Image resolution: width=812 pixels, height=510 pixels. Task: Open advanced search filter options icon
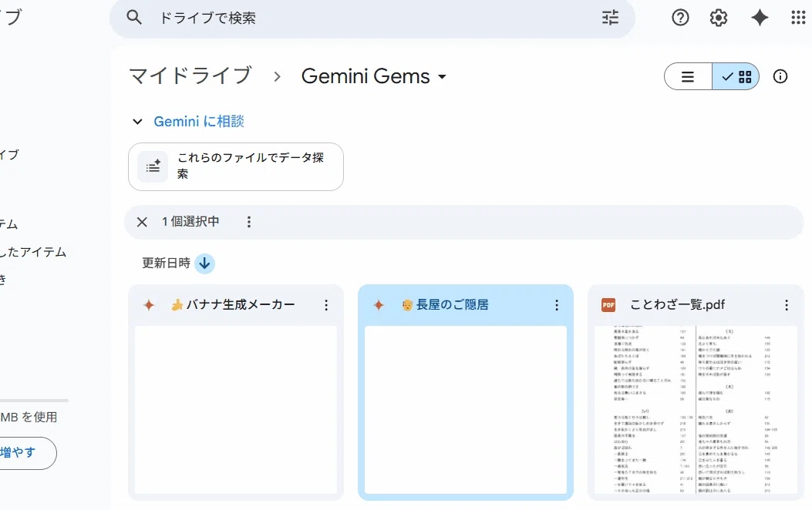[611, 18]
